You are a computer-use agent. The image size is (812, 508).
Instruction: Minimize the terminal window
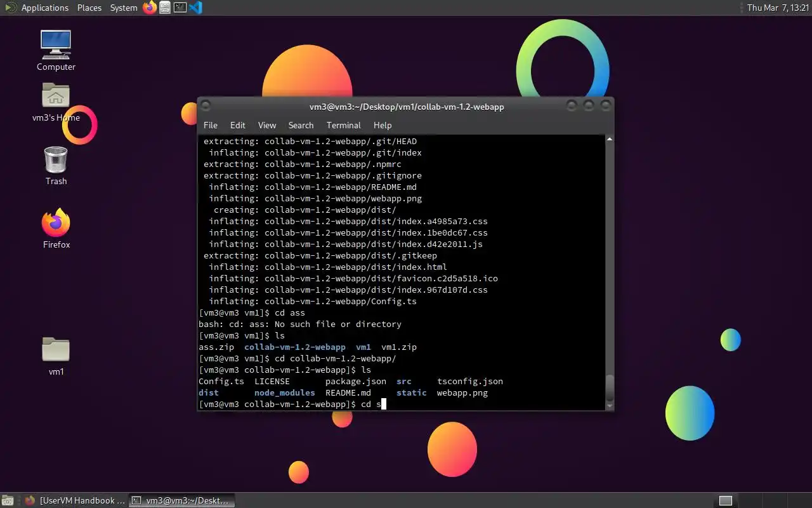[572, 105]
